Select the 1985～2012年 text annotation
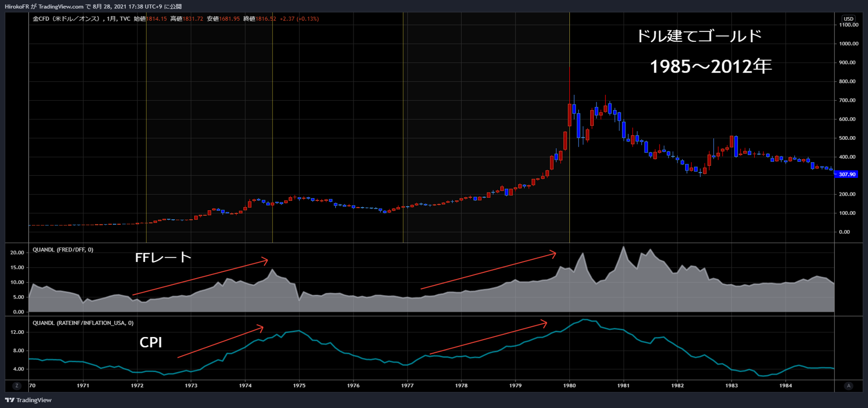 click(710, 66)
